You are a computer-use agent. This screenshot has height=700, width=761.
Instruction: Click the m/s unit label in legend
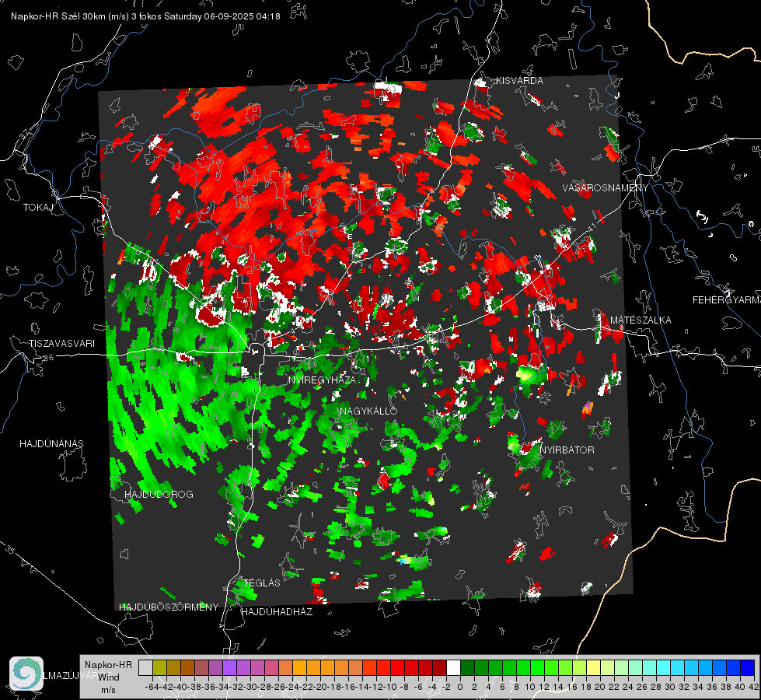point(108,690)
